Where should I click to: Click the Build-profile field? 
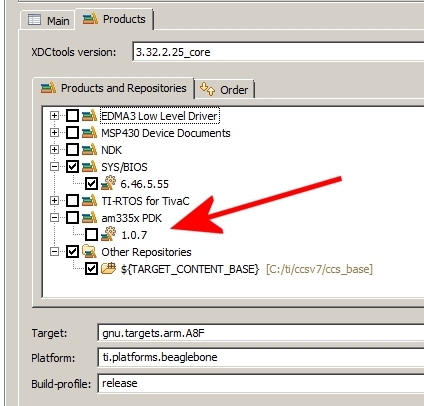[x=261, y=383]
